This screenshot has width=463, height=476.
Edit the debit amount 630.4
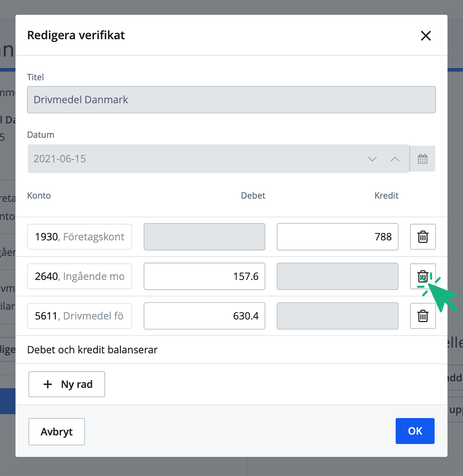tap(204, 316)
